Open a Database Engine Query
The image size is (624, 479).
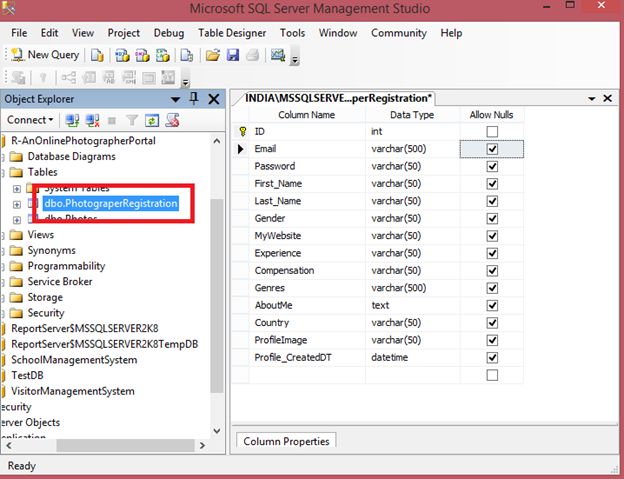(97, 55)
